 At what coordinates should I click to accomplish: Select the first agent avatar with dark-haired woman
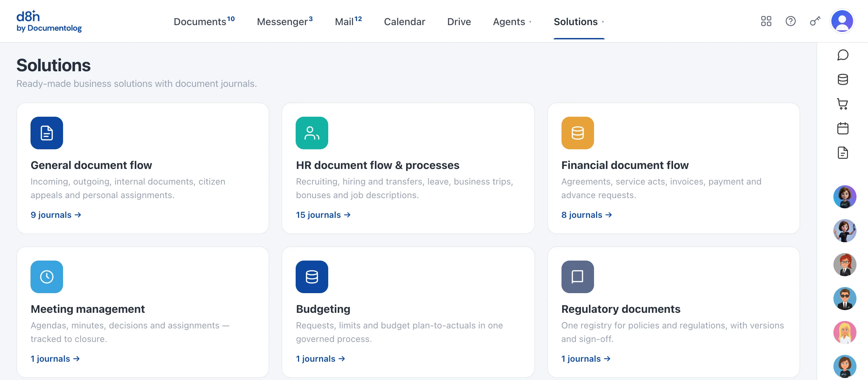click(x=845, y=197)
